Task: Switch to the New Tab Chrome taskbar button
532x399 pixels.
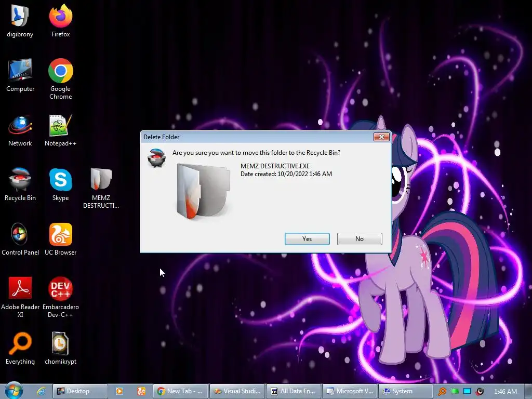Action: point(180,391)
